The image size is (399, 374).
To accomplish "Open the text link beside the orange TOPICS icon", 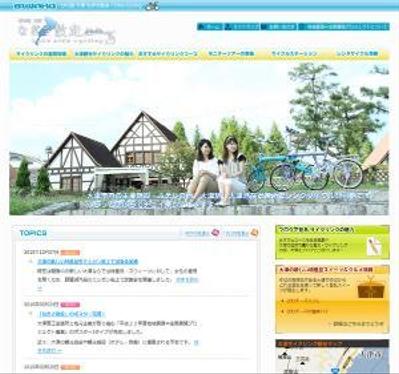I will (x=236, y=233).
